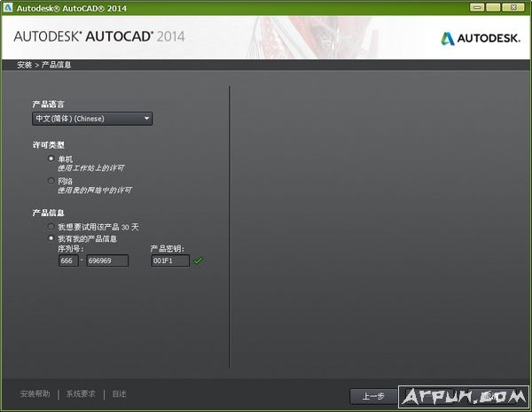Click the 安装 > 产品信息 breadcrumb text

(x=43, y=65)
